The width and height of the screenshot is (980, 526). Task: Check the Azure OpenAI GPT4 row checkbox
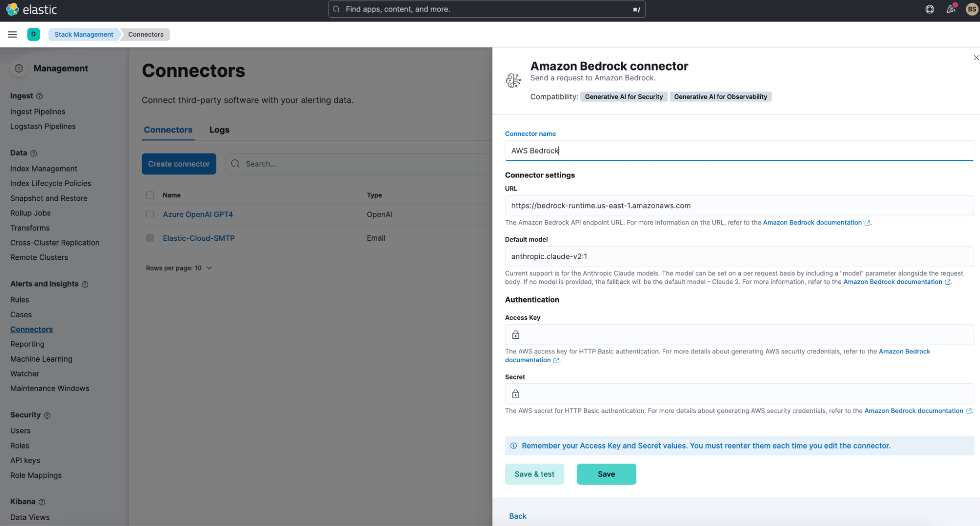point(150,214)
